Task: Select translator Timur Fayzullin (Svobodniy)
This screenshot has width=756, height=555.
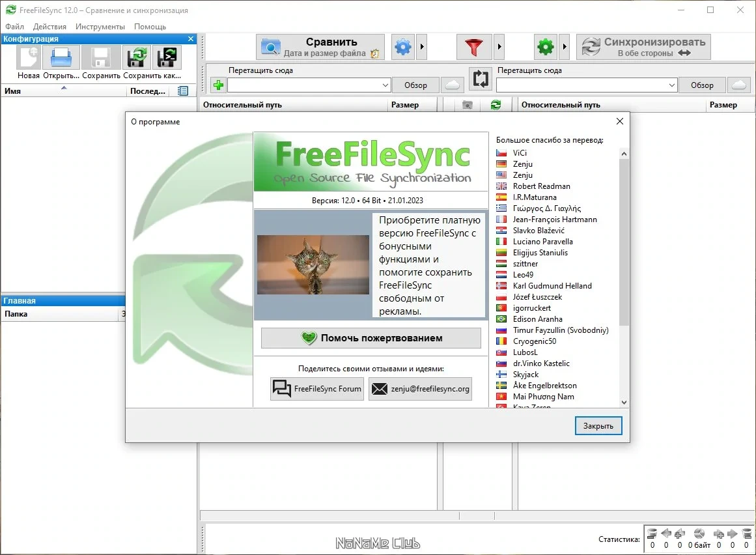Action: [560, 330]
